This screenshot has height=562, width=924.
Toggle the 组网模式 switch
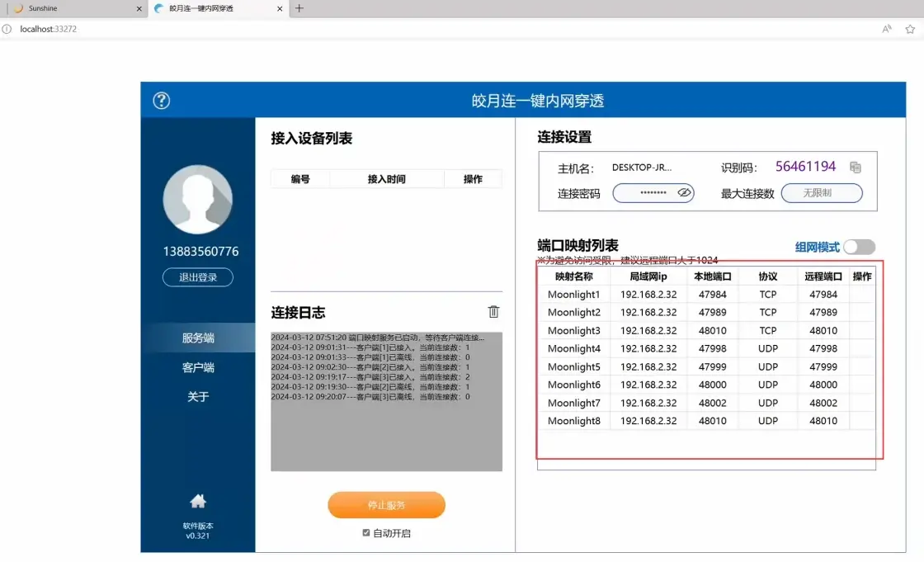pyautogui.click(x=859, y=247)
